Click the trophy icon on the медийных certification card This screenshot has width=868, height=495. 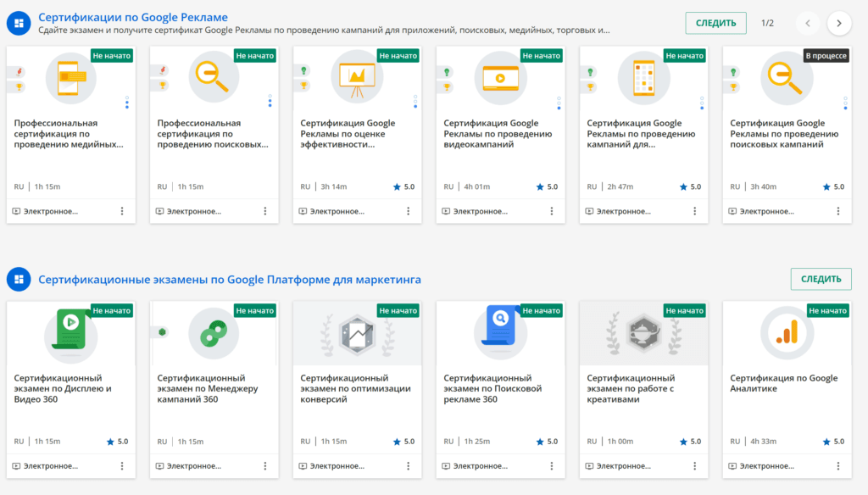(19, 86)
